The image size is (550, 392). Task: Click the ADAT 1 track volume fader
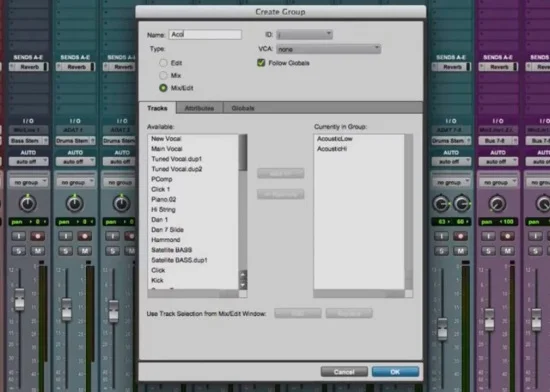click(x=66, y=309)
